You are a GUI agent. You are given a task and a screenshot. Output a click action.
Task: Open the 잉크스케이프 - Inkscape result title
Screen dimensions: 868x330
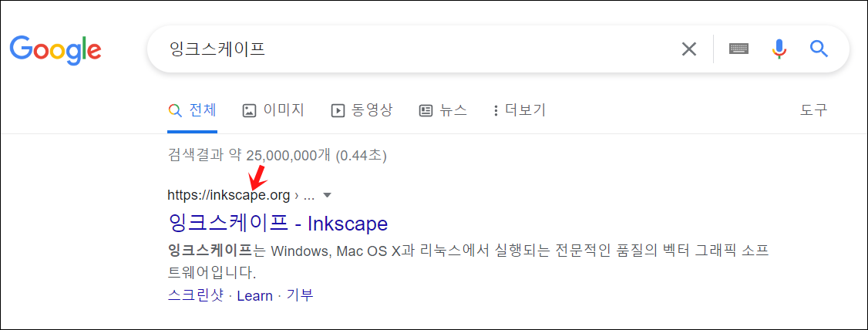pos(278,223)
